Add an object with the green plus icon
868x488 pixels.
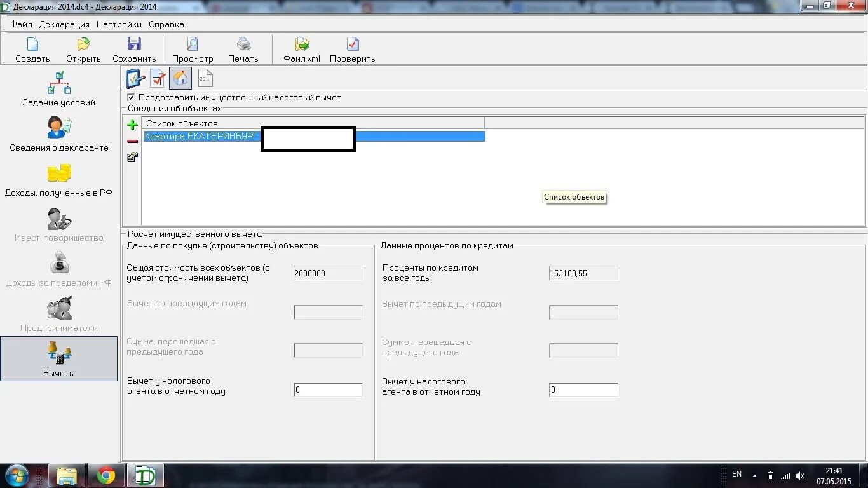(x=133, y=125)
